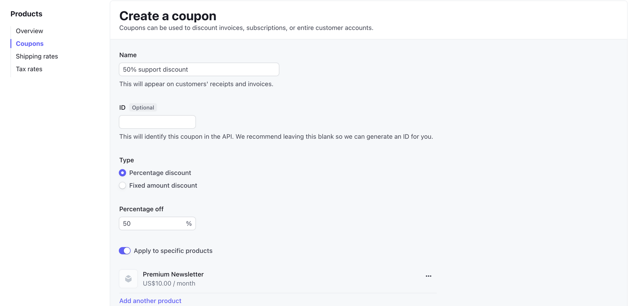Focus the optional ID text field

157,122
